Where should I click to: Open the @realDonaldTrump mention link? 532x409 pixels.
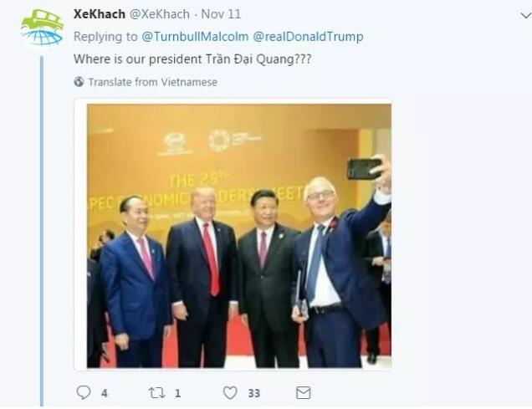tap(308, 36)
